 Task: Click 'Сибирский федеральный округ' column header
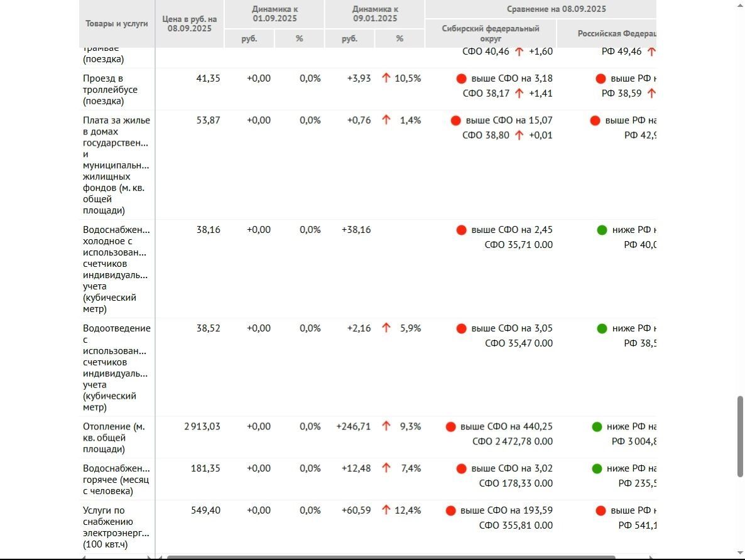click(x=491, y=33)
